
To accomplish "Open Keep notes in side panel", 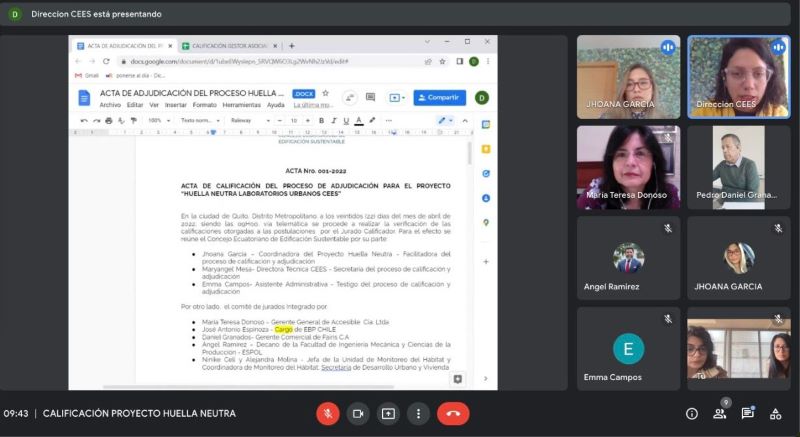I will pos(486,149).
